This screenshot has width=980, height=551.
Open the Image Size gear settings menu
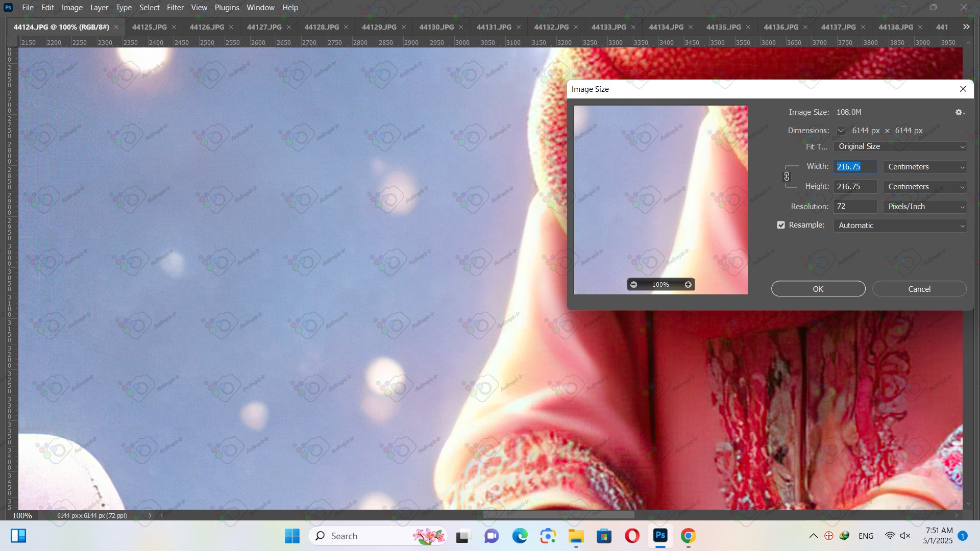[x=960, y=112]
